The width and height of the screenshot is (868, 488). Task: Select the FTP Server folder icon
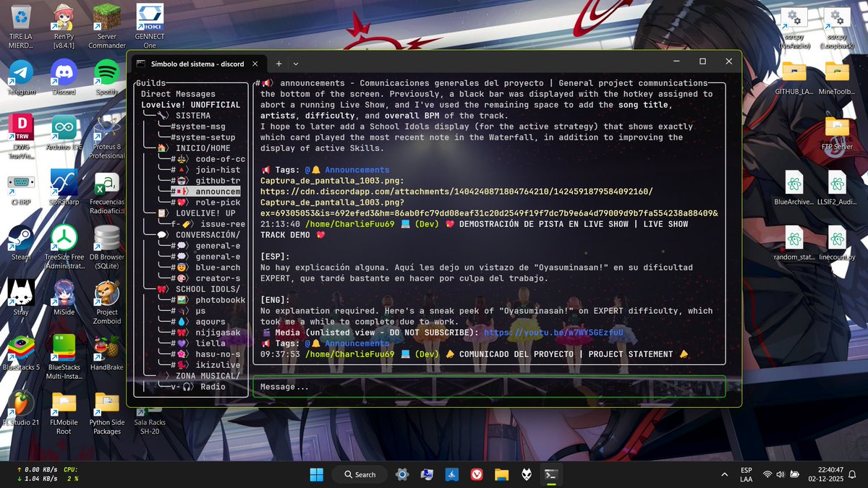click(837, 133)
